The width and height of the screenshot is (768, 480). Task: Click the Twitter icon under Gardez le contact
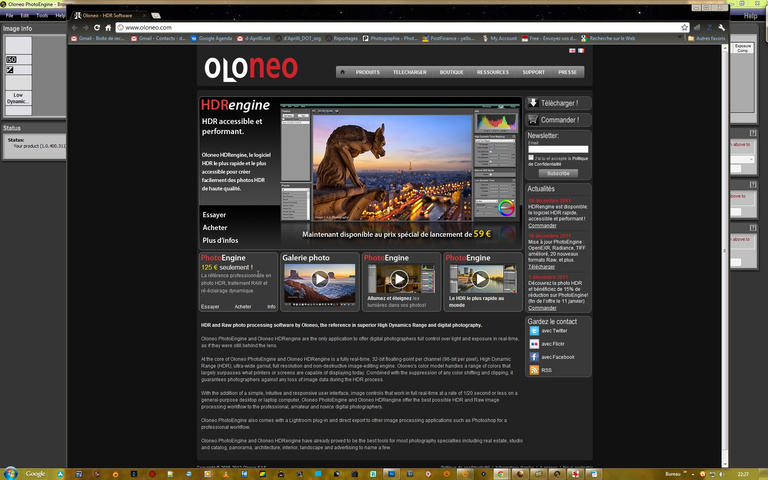[x=534, y=331]
